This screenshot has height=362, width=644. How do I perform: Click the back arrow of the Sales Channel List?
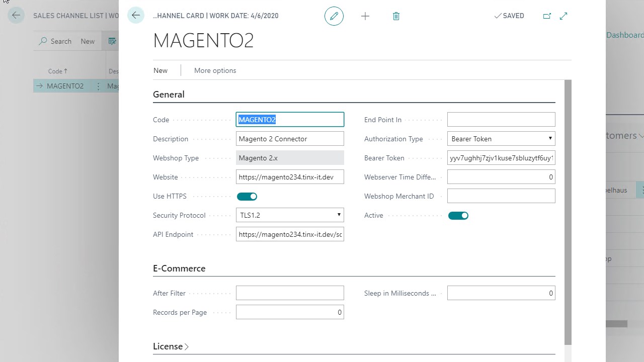point(16,16)
